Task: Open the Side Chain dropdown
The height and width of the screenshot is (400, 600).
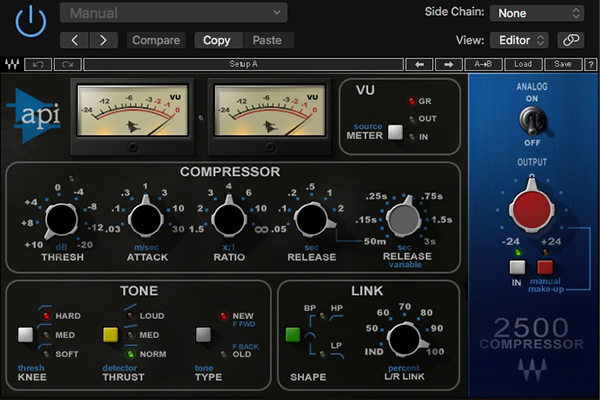Action: point(537,13)
